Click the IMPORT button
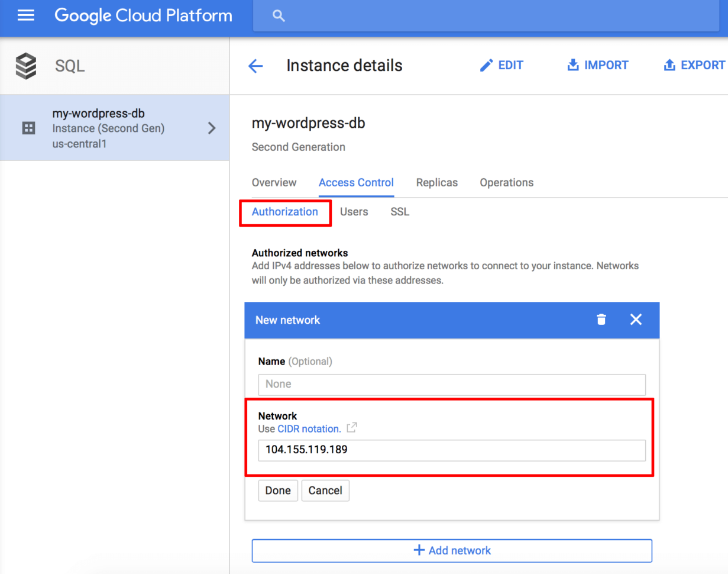The width and height of the screenshot is (728, 574). [597, 65]
